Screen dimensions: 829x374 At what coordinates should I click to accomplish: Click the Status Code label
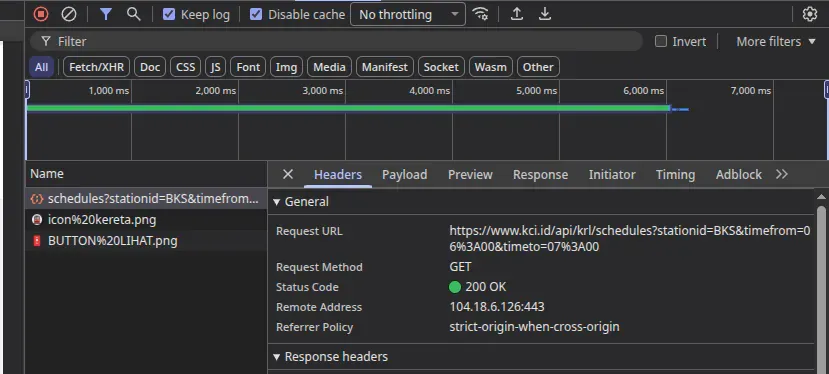tap(307, 287)
